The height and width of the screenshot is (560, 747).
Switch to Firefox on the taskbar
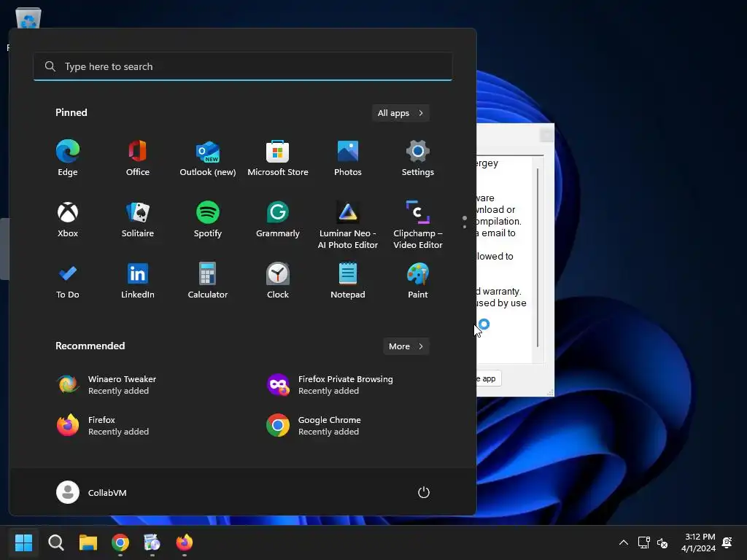[x=185, y=542]
